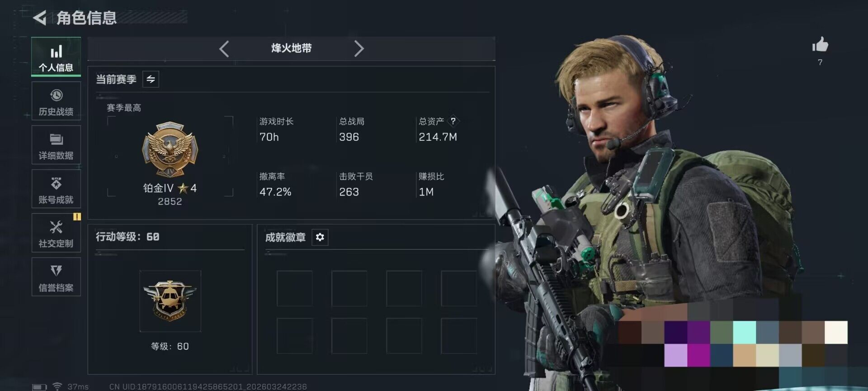Toggle the 当前赛季 season switch

151,79
